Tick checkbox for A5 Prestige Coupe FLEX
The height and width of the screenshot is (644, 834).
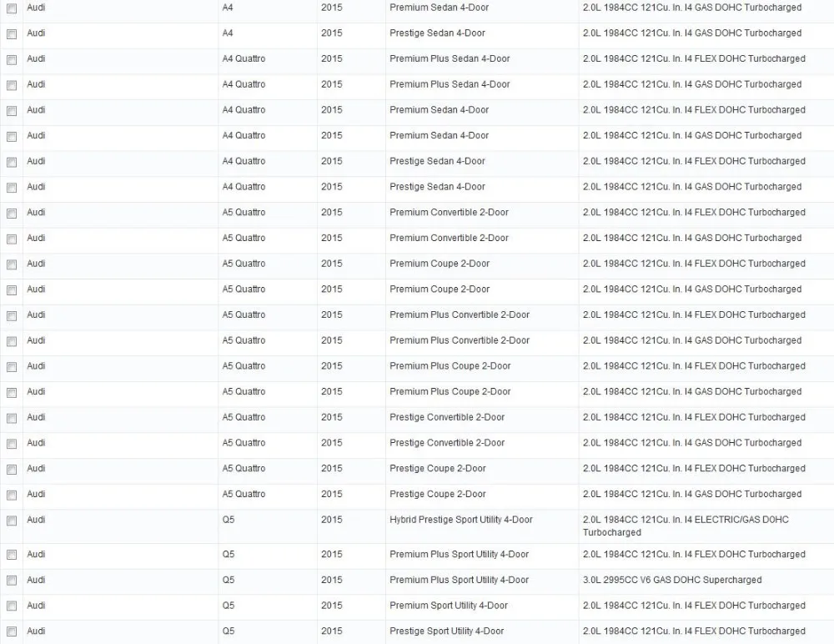click(12, 470)
